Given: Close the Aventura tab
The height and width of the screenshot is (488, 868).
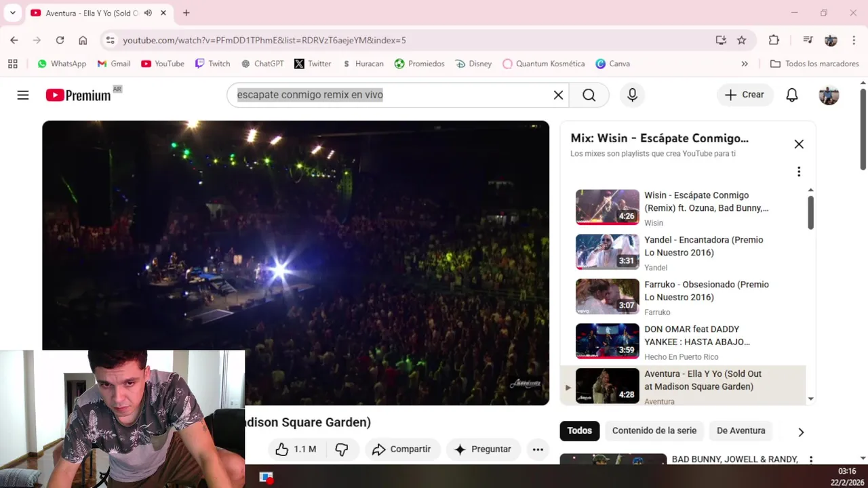Looking at the screenshot, I should 163,13.
